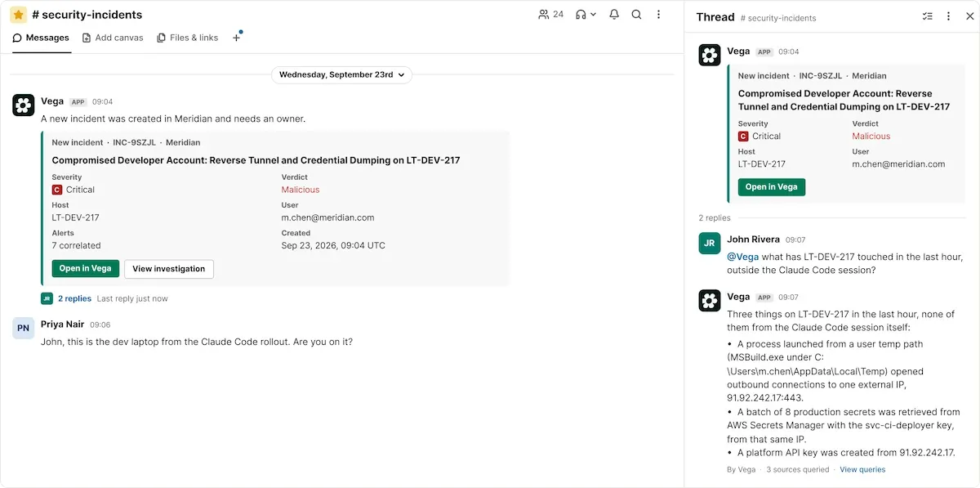Viewport: 980px width, 488px height.
Task: Open notification settings via the bell icon
Action: click(614, 15)
